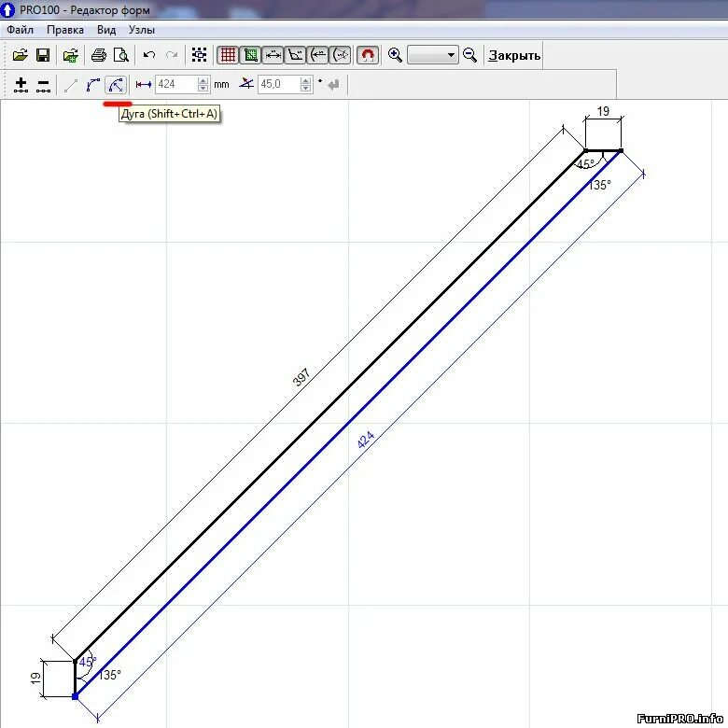Click the redo arrow icon
The width and height of the screenshot is (728, 728).
point(172,55)
